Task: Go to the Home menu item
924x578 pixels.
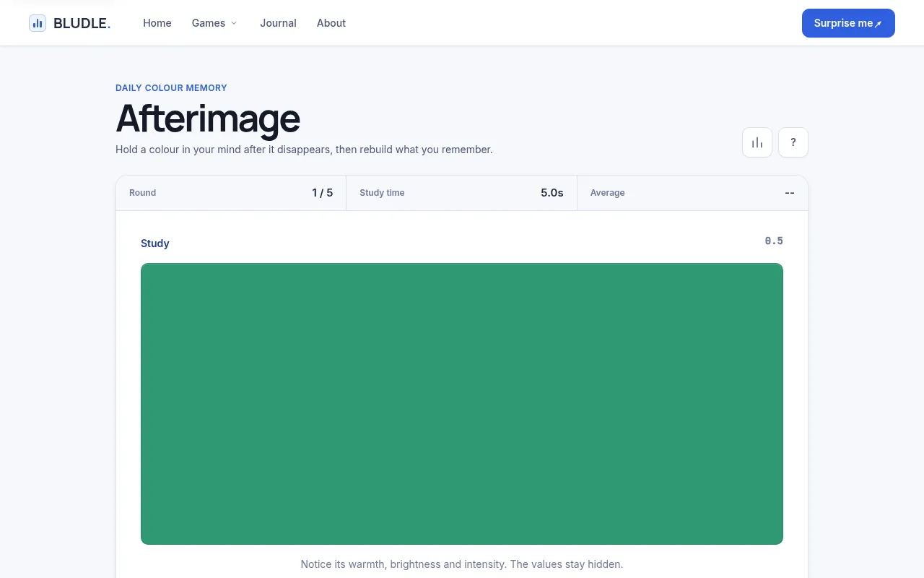Action: point(157,23)
